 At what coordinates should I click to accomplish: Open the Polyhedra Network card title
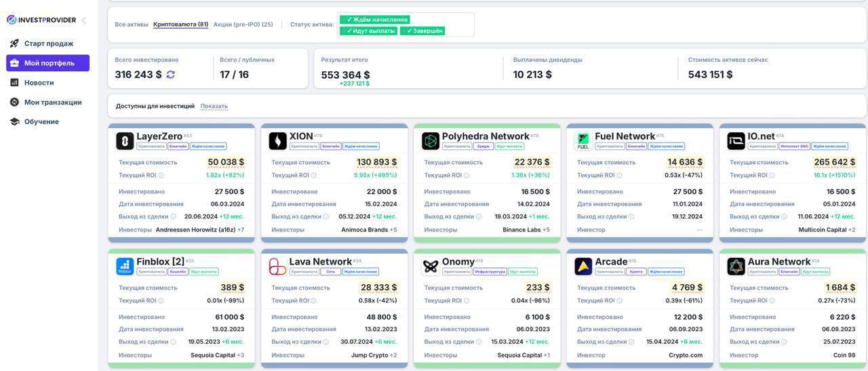486,136
